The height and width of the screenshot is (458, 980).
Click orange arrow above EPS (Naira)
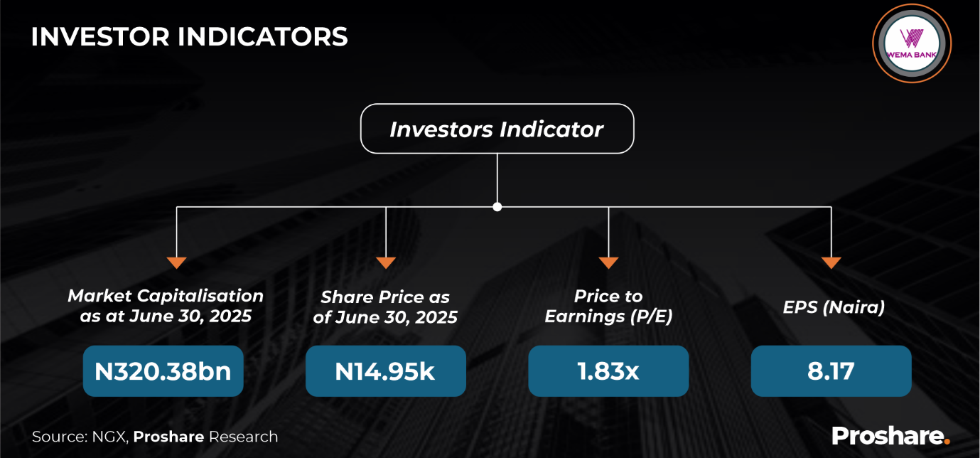click(x=831, y=262)
